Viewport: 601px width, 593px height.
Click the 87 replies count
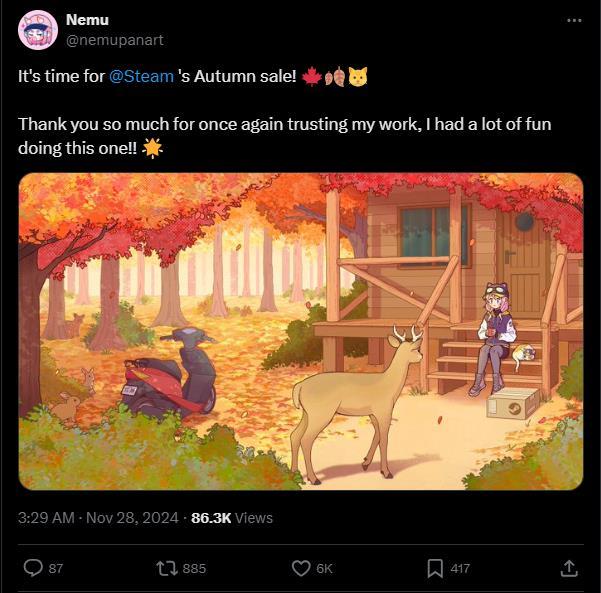[56, 568]
